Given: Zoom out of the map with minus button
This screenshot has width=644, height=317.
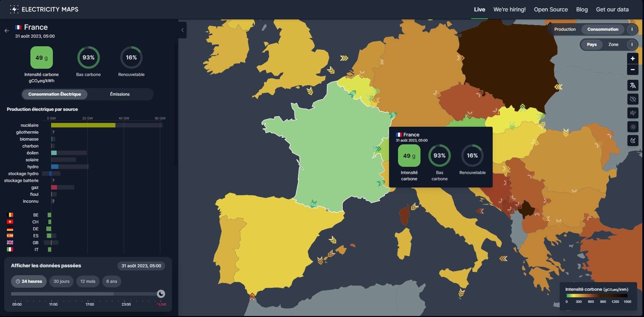Looking at the screenshot, I should (633, 70).
